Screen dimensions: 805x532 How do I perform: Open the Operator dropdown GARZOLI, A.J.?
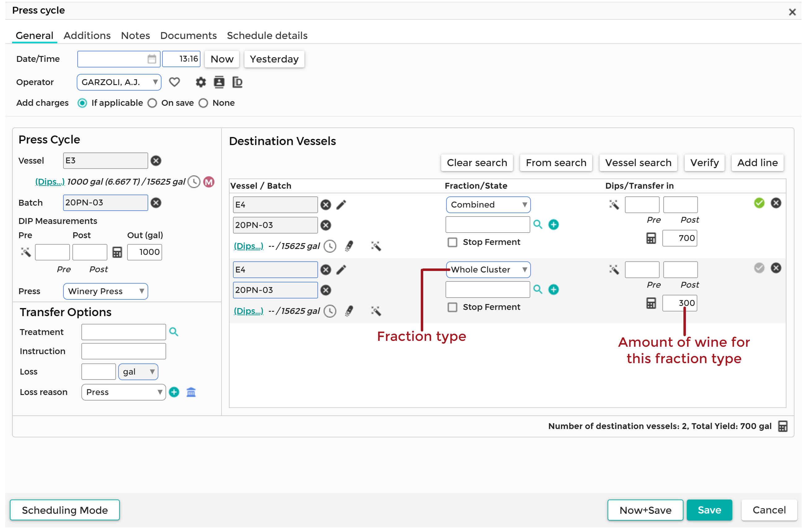pos(119,83)
